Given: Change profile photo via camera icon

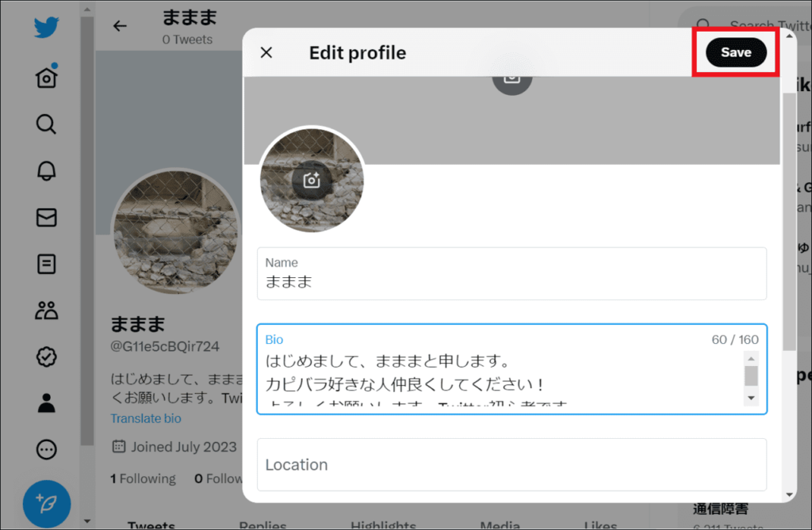Looking at the screenshot, I should click(311, 180).
